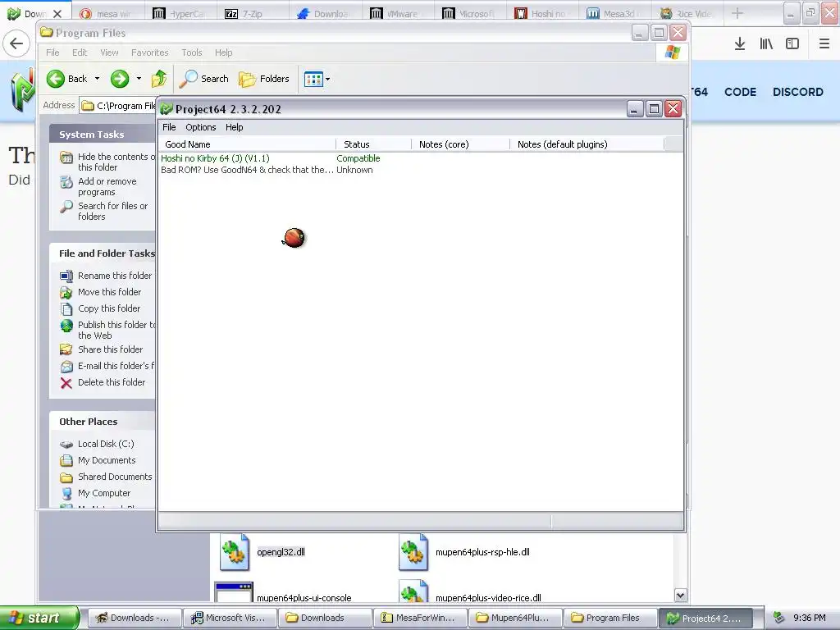Open a new browser tab with plus button
Image resolution: width=840 pixels, height=630 pixels.
737,13
